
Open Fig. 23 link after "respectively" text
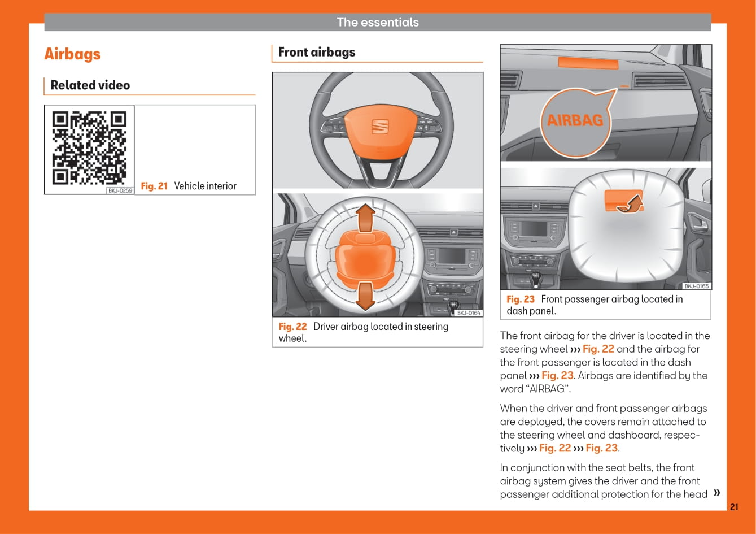tap(602, 448)
